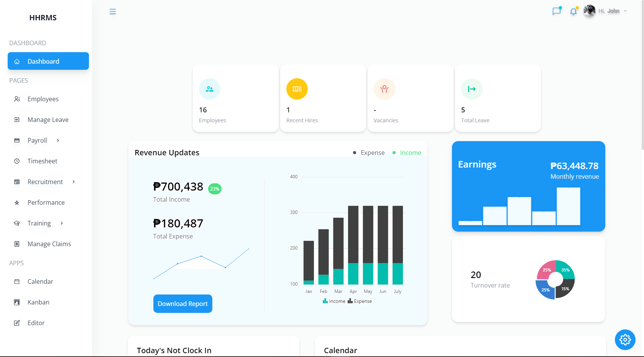Expand the Recruitment submenu chevron
This screenshot has width=644, height=357.
click(74, 182)
